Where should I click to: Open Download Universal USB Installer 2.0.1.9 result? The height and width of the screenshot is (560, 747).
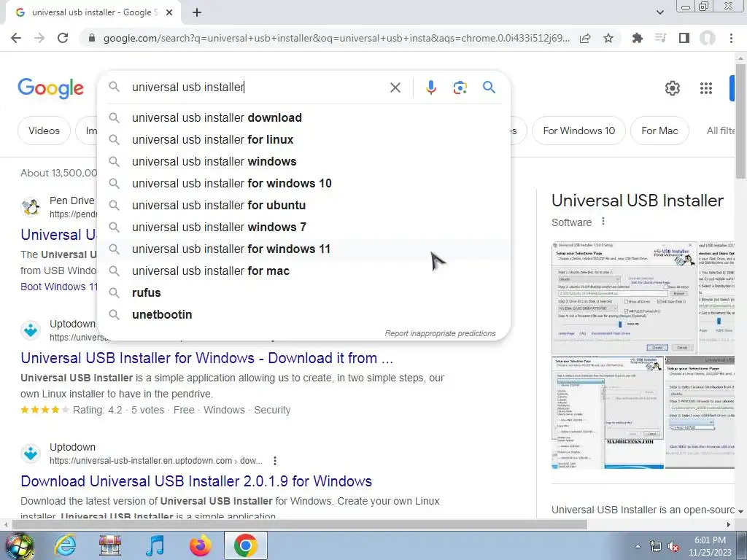[x=196, y=481]
